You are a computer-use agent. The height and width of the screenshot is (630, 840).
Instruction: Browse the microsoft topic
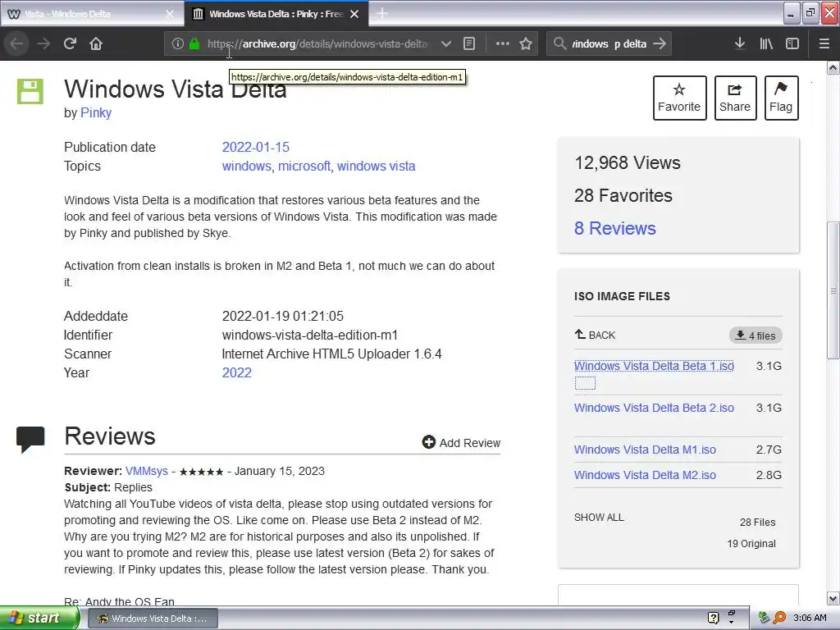pos(304,166)
